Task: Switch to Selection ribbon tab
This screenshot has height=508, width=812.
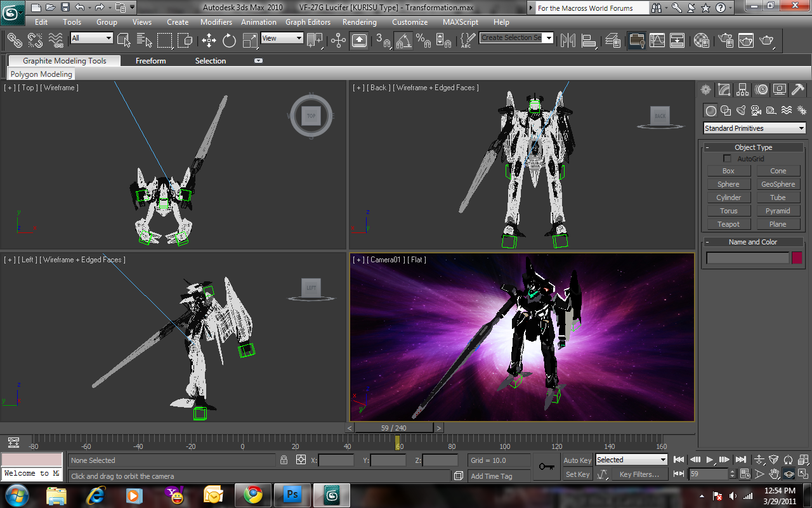Action: click(x=211, y=61)
